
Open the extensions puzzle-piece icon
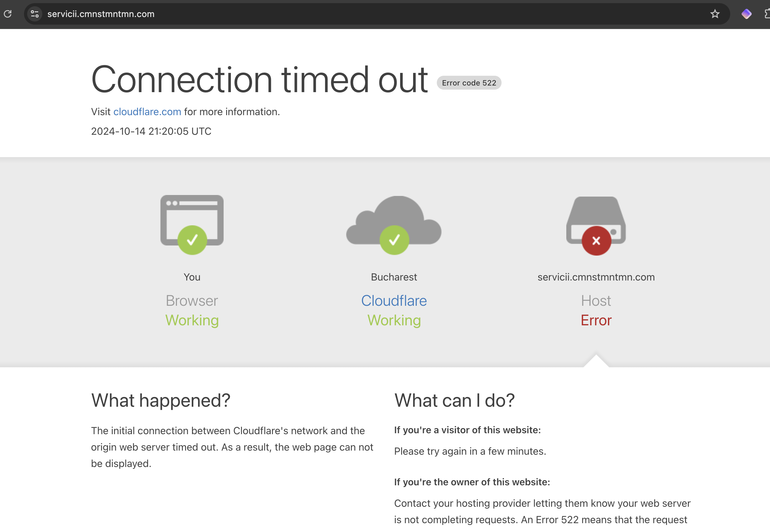pos(767,14)
